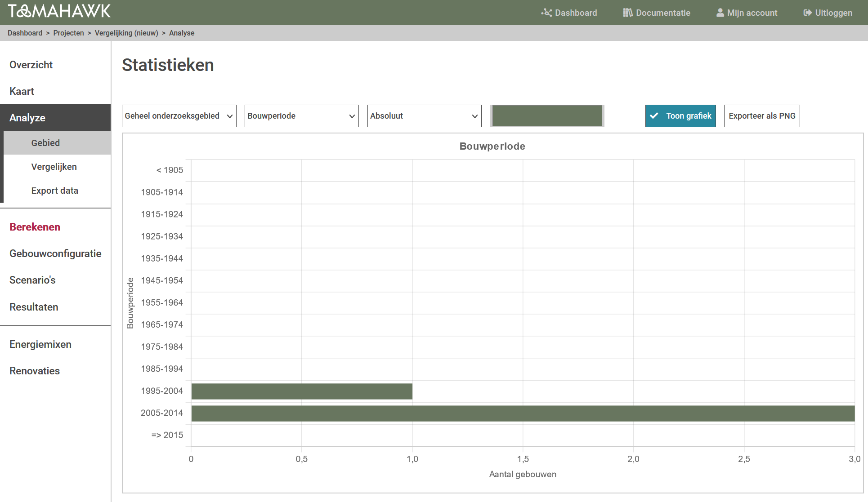868x502 pixels.
Task: Click the Analyse breadcrumb
Action: point(182,33)
